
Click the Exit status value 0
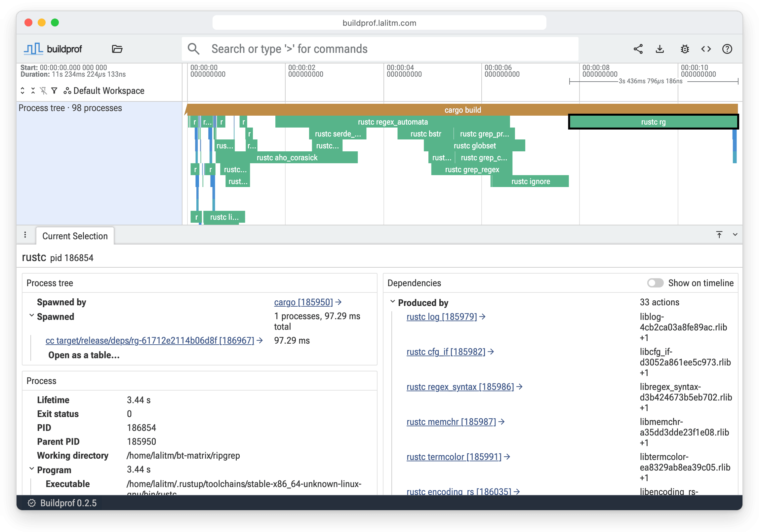point(129,414)
